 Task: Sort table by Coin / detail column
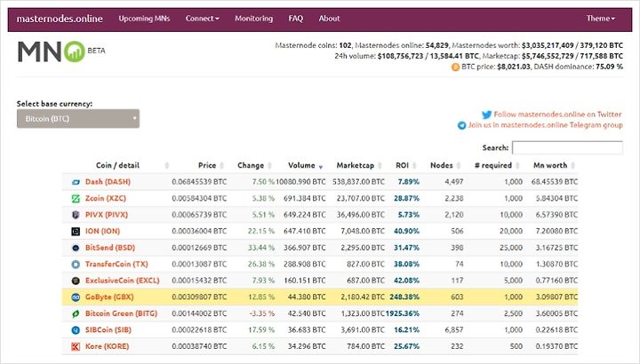[117, 165]
